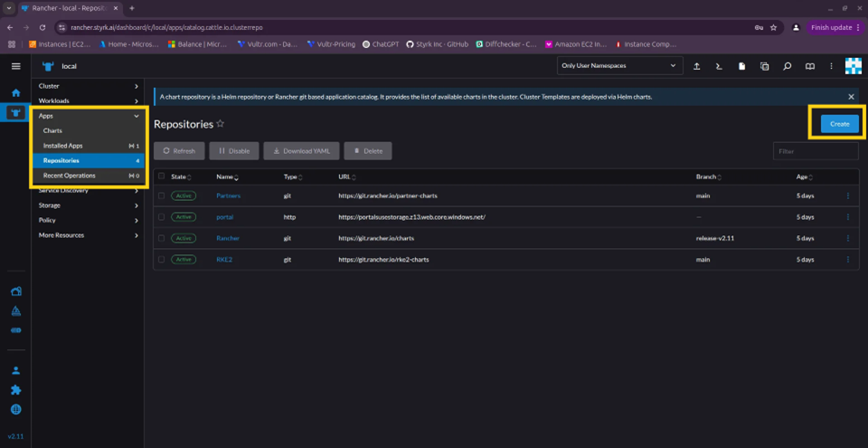Download the KubeConfig file icon

(x=741, y=66)
